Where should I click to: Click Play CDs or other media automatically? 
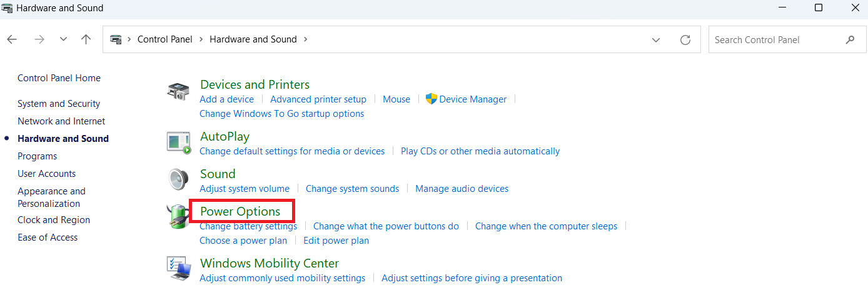[x=480, y=151]
